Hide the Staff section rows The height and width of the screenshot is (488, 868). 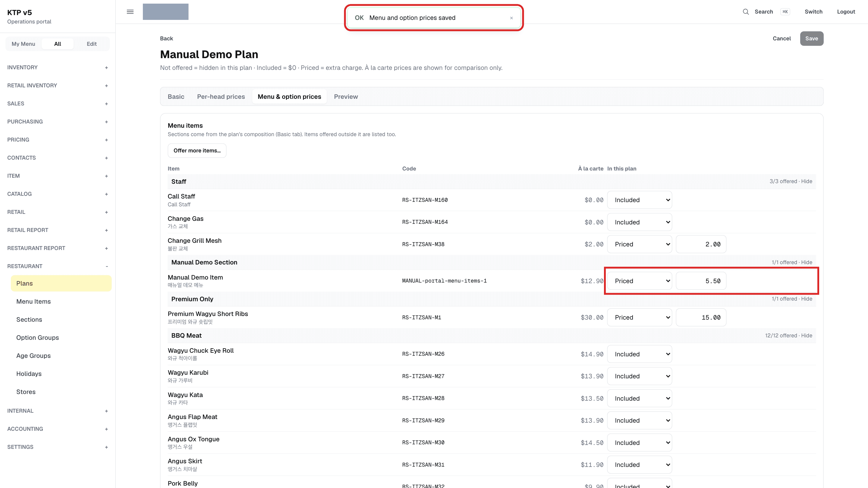point(806,182)
